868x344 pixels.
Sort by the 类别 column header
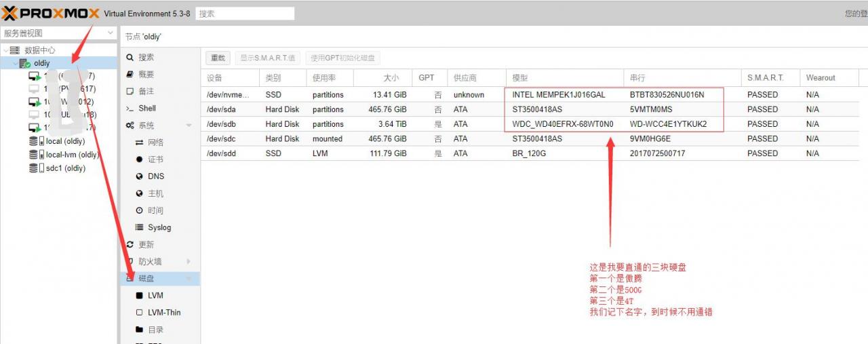[x=283, y=78]
